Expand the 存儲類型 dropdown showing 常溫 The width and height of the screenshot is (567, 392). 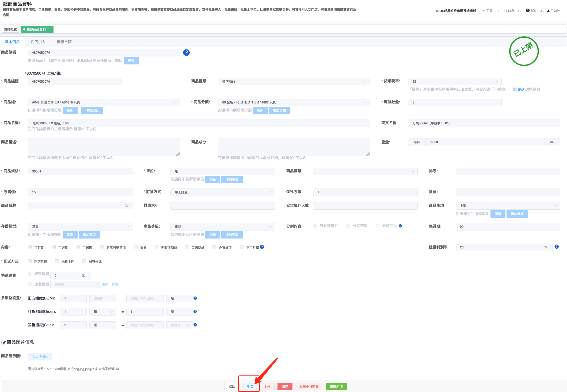[x=80, y=227]
